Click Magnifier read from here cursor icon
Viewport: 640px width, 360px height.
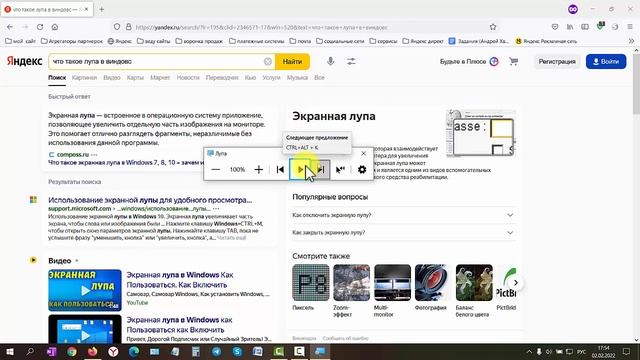pos(340,169)
